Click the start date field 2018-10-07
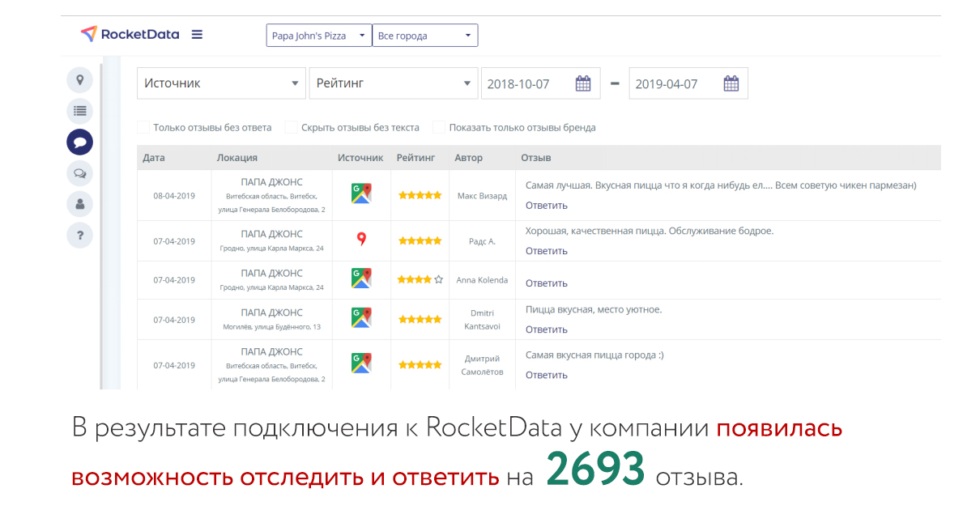 (541, 83)
